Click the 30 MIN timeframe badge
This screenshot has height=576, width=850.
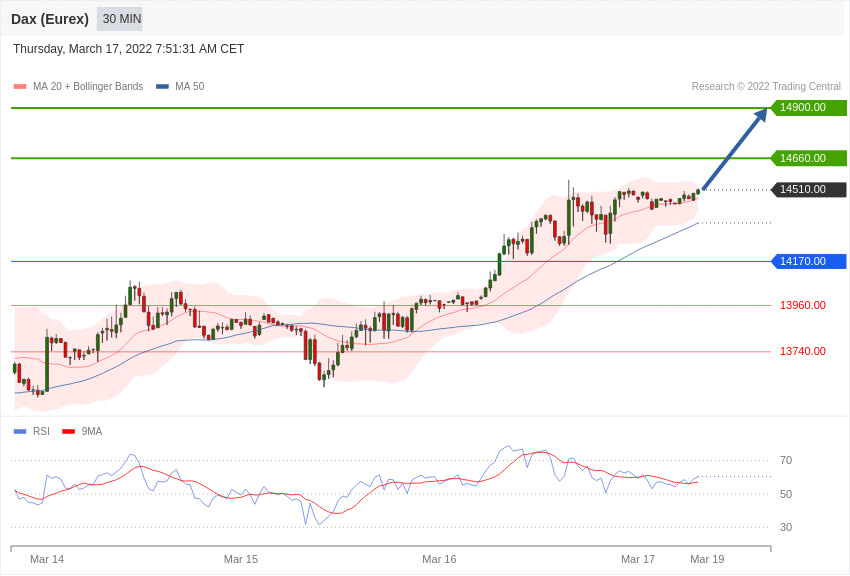pyautogui.click(x=120, y=19)
